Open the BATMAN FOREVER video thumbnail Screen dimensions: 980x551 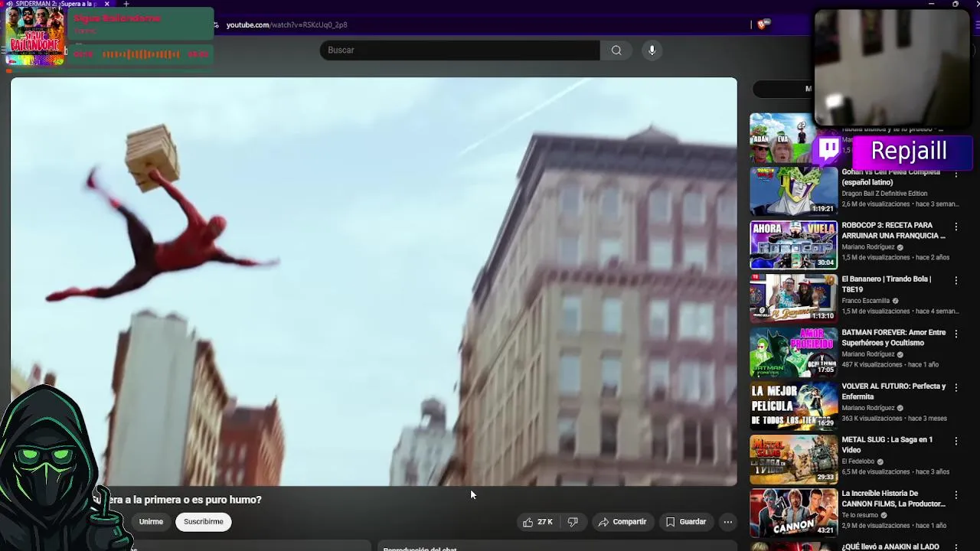[x=793, y=352]
